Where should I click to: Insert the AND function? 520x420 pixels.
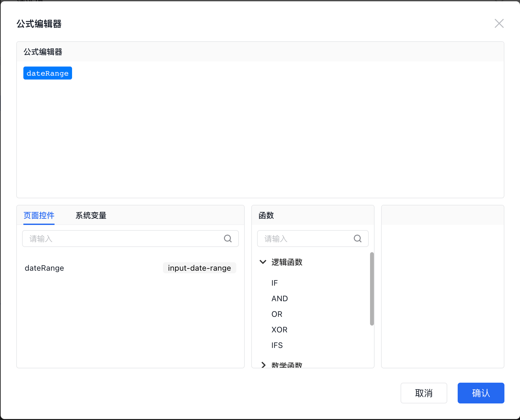280,299
